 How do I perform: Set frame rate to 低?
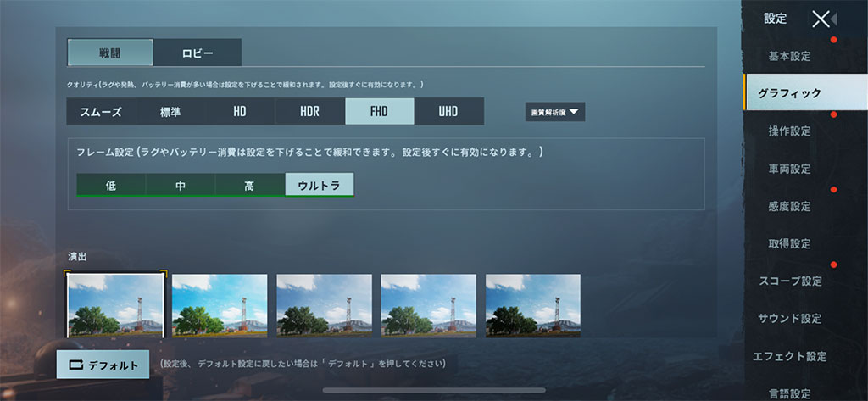[111, 186]
